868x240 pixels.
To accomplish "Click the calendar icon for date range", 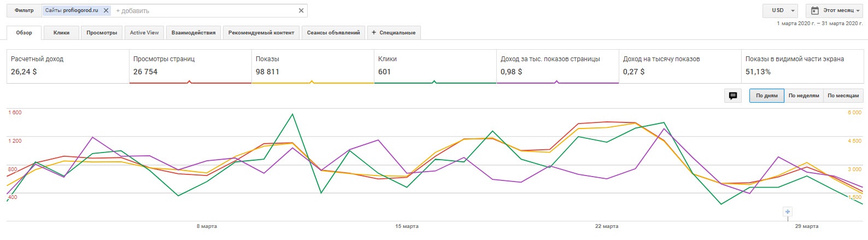I will tap(815, 10).
